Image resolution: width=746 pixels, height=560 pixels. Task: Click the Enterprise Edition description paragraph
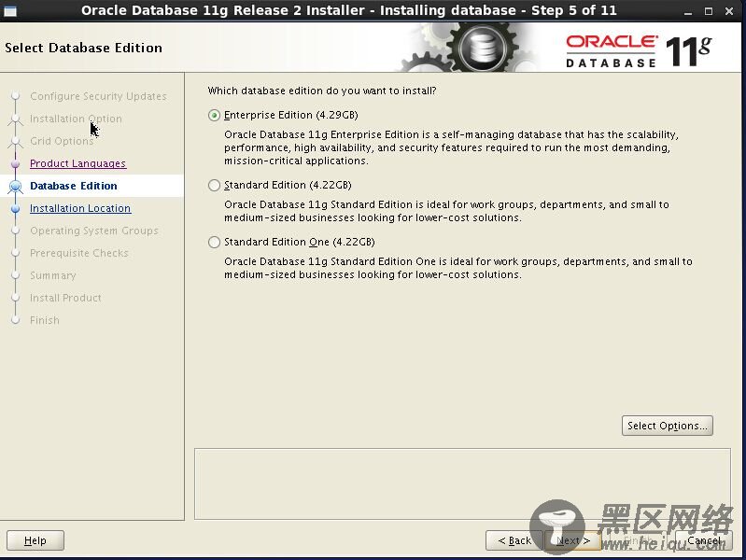coord(451,147)
